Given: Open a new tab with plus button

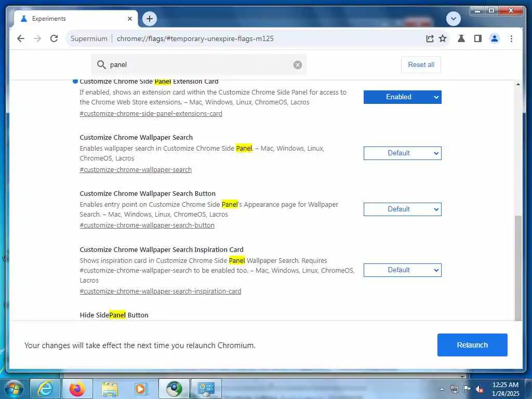Looking at the screenshot, I should (150, 19).
